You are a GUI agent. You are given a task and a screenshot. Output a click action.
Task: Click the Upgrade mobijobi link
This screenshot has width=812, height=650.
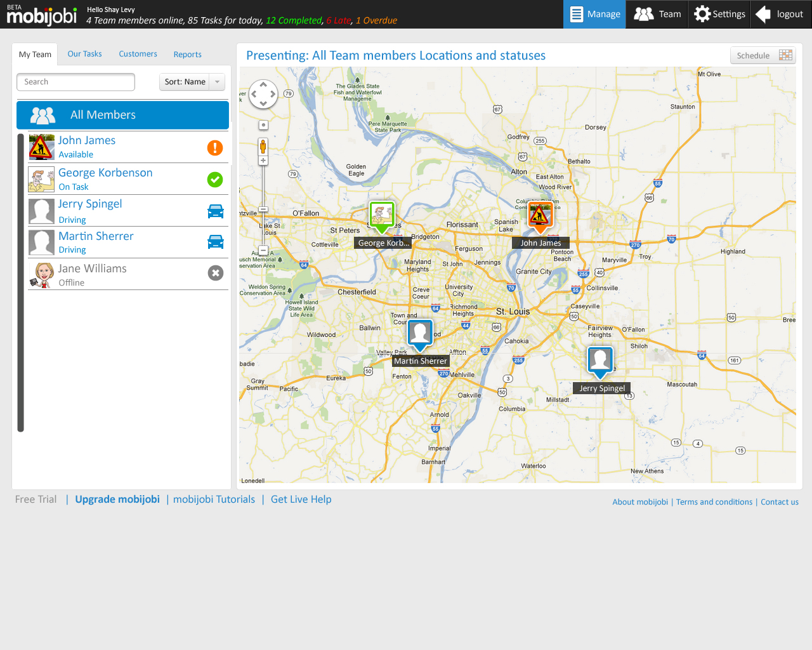pyautogui.click(x=117, y=500)
